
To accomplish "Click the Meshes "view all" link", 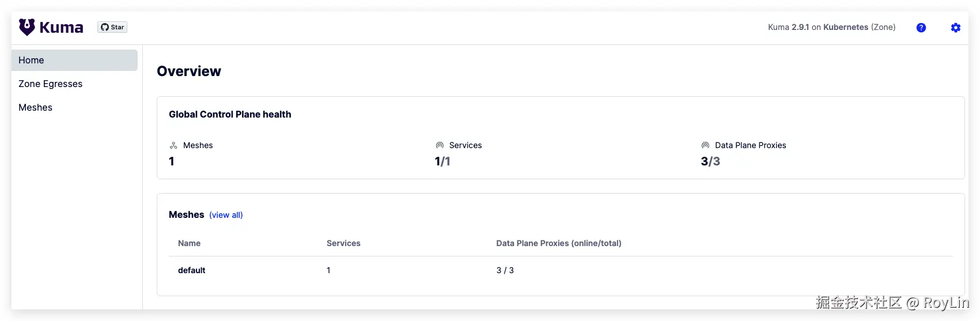I will click(226, 215).
